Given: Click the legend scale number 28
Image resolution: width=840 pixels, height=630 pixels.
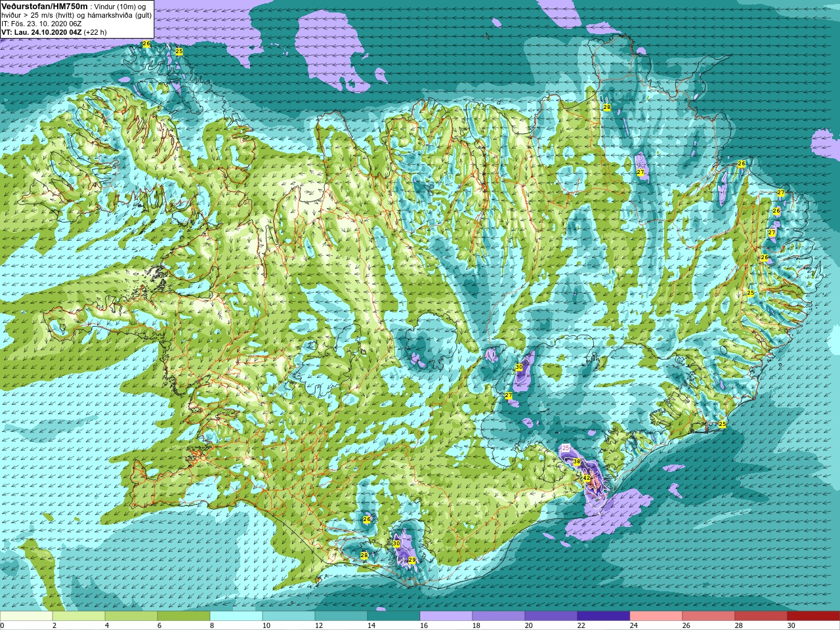Looking at the screenshot, I should tap(739, 625).
